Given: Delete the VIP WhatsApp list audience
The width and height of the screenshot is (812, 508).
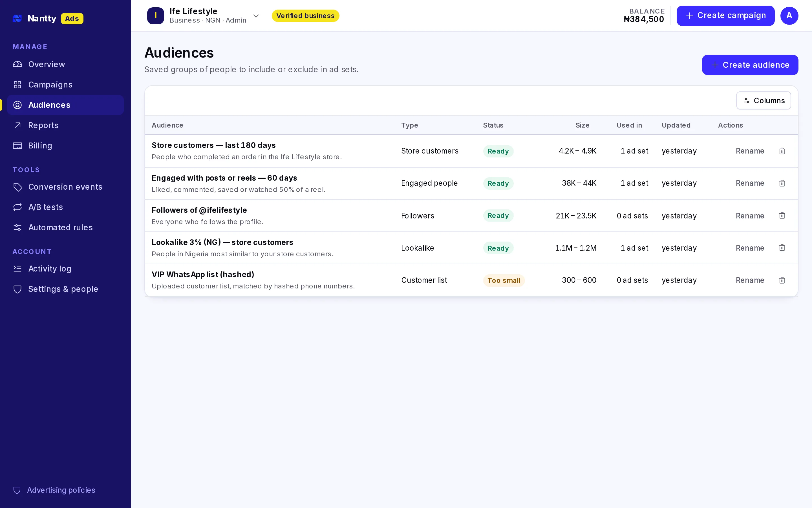Looking at the screenshot, I should coord(782,280).
